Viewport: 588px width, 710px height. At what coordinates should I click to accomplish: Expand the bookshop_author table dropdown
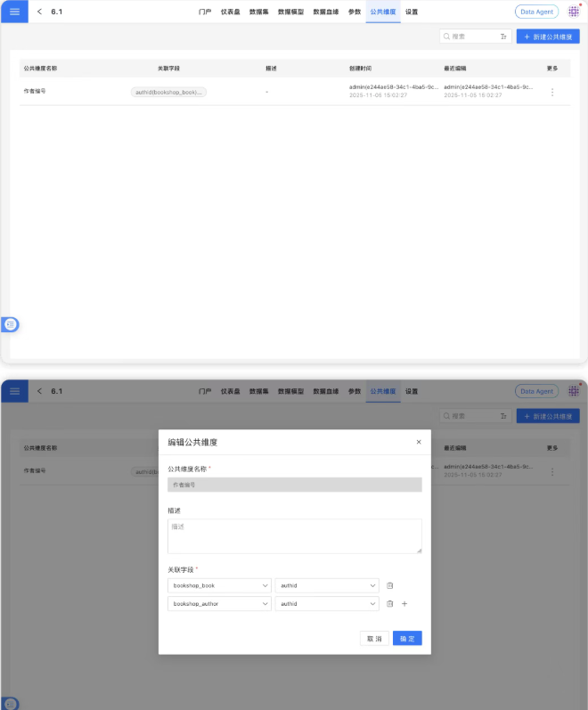pyautogui.click(x=219, y=604)
